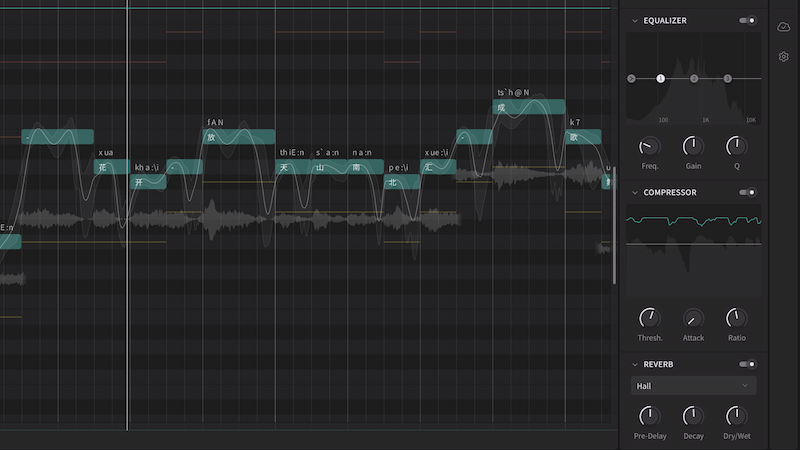Click the reverb Dry/Wet knob
Screen dimensions: 800x450
click(x=736, y=415)
